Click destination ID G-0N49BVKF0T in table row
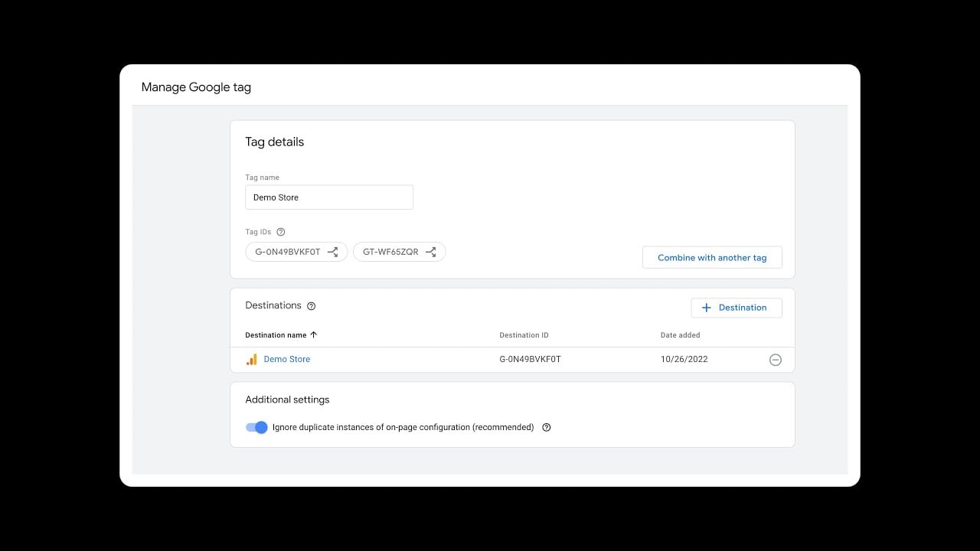980x551 pixels. pos(530,360)
